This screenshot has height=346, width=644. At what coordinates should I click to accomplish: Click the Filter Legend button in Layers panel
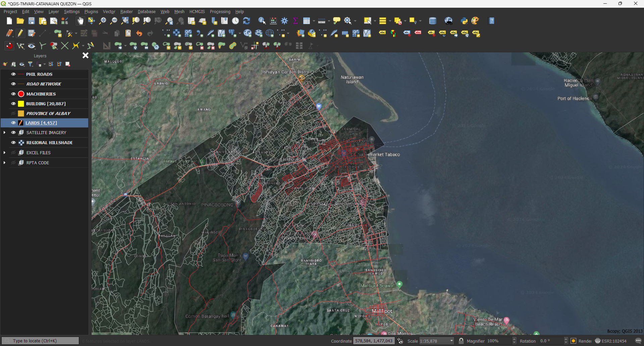pyautogui.click(x=31, y=64)
